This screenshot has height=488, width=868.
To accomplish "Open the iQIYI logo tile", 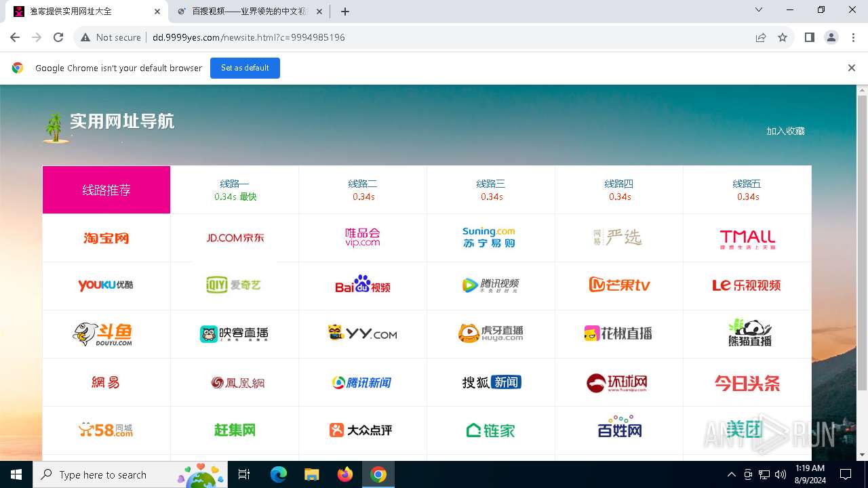I will coord(235,286).
